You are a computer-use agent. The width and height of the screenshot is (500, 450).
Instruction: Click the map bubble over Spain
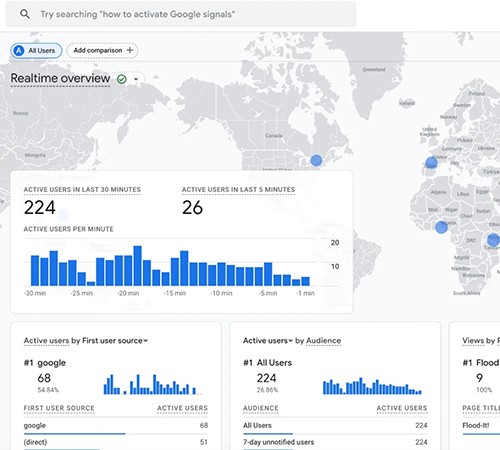click(x=431, y=163)
